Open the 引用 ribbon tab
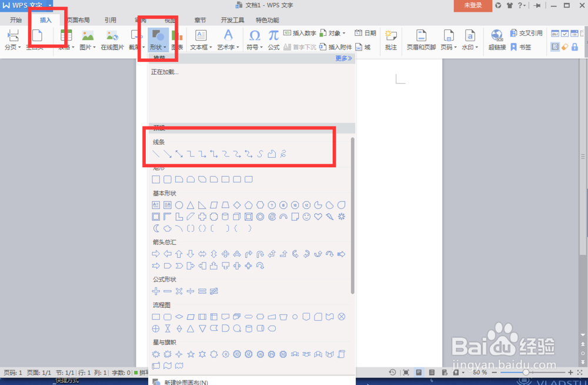588x385 pixels. point(111,20)
